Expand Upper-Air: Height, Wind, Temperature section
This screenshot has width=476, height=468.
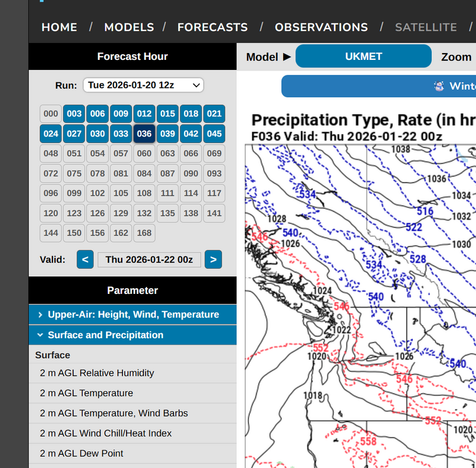(133, 314)
